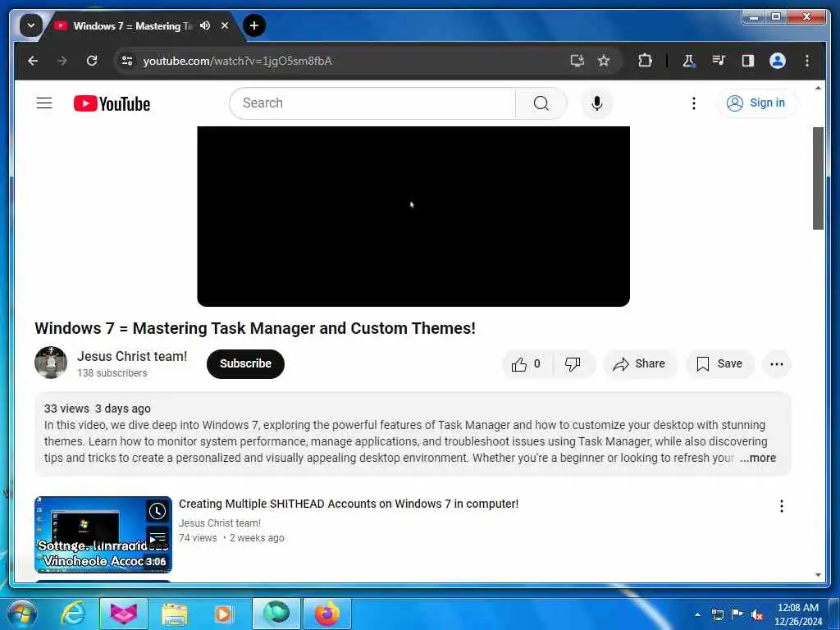Close the Windows 7 Mastering tab

tap(225, 25)
